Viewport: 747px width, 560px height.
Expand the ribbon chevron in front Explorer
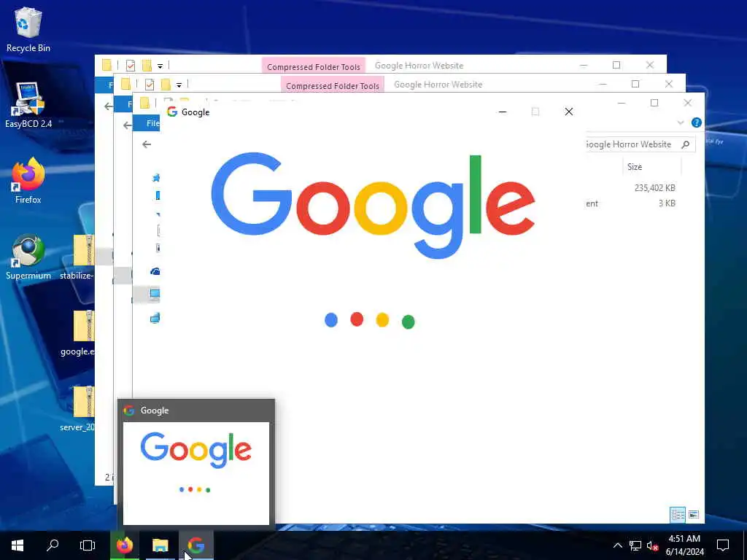click(x=681, y=122)
